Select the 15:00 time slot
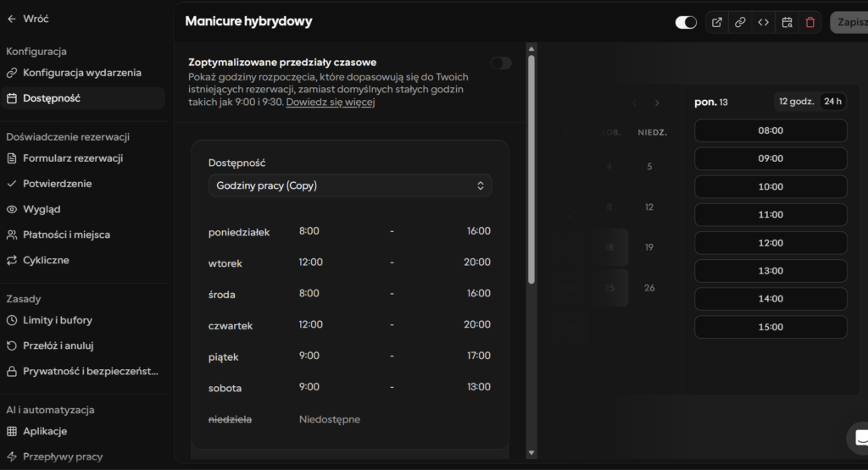This screenshot has height=470, width=868. click(771, 327)
